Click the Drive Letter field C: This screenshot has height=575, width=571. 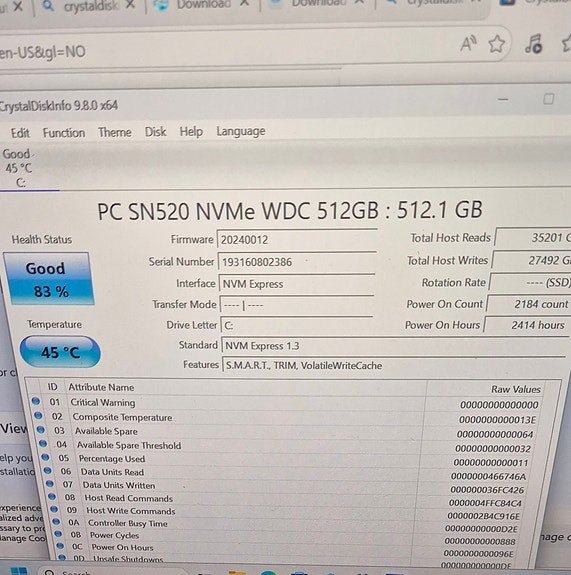[297, 325]
